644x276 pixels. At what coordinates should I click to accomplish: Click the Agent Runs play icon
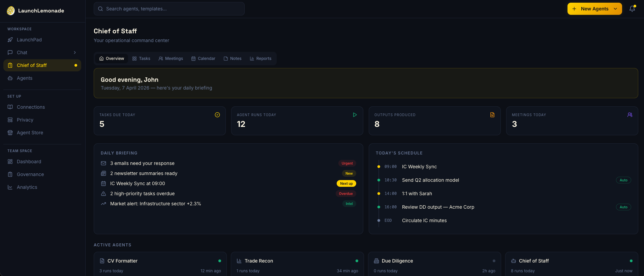click(355, 115)
